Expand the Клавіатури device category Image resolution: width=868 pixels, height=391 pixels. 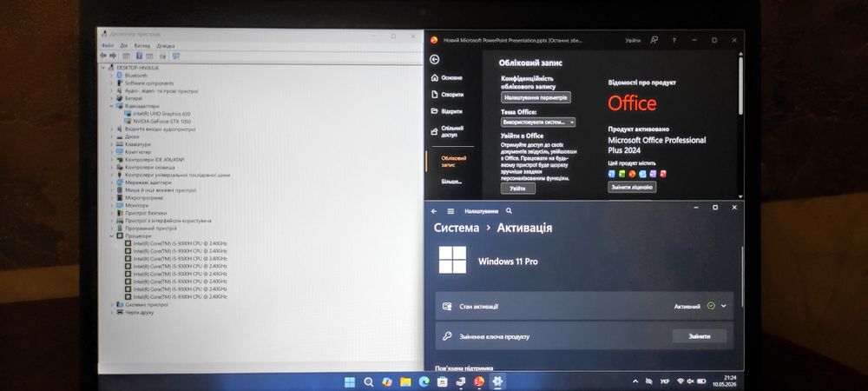tap(111, 144)
